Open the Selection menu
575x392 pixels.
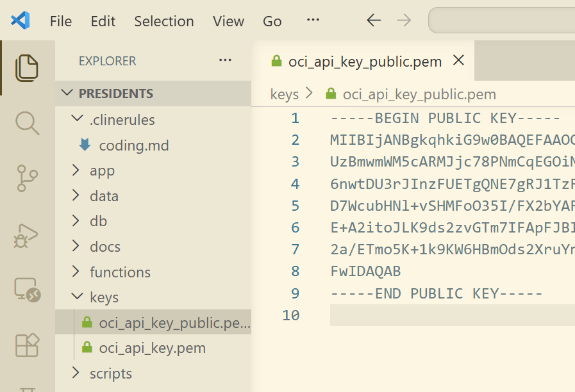tap(163, 21)
